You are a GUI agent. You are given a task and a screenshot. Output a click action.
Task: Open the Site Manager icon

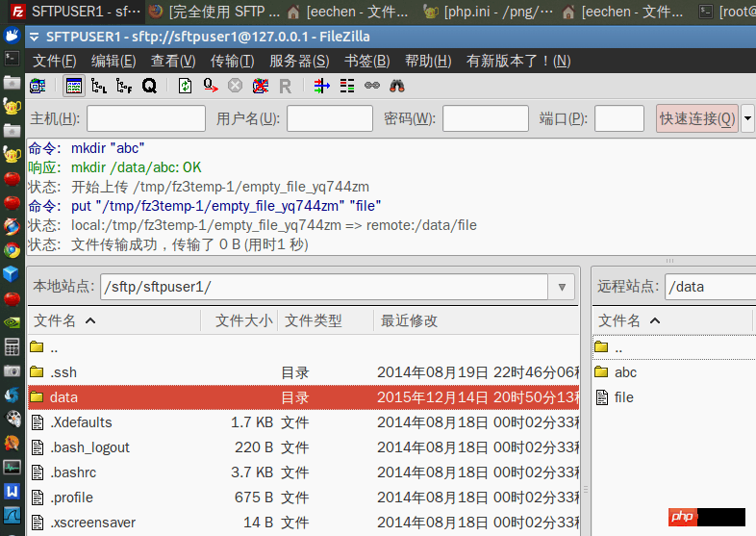[x=38, y=87]
